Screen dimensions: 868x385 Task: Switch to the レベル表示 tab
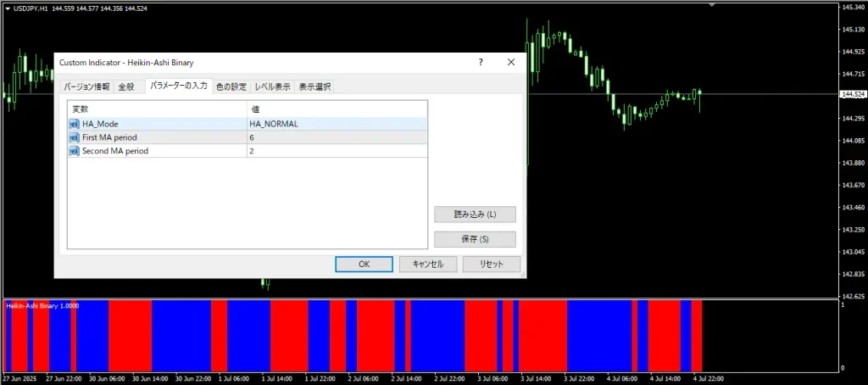(272, 87)
